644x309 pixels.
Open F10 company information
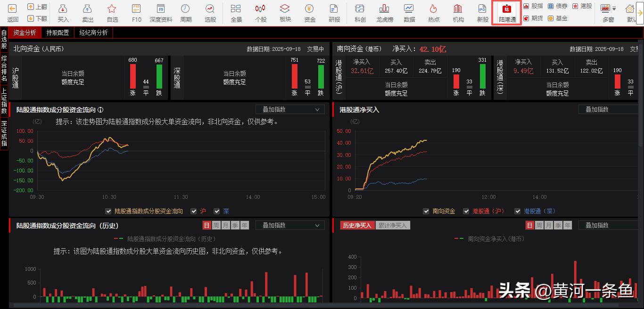pos(136,12)
